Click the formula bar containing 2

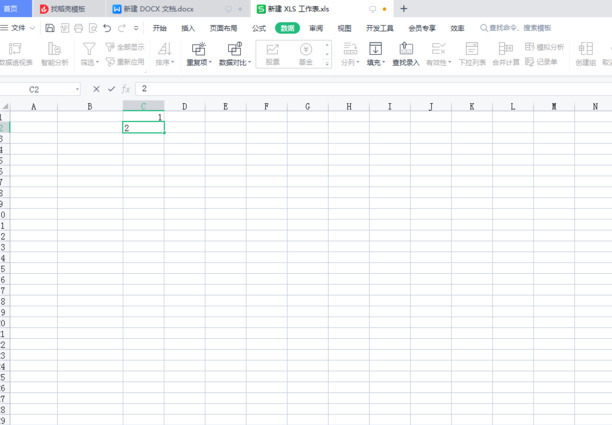click(x=374, y=89)
